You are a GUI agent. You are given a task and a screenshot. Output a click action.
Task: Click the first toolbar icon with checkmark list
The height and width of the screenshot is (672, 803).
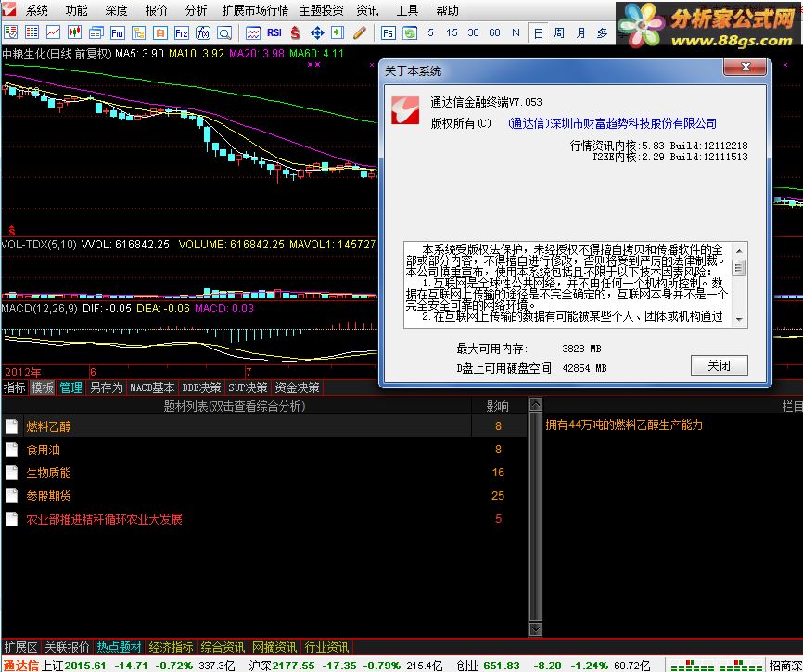pyautogui.click(x=11, y=32)
